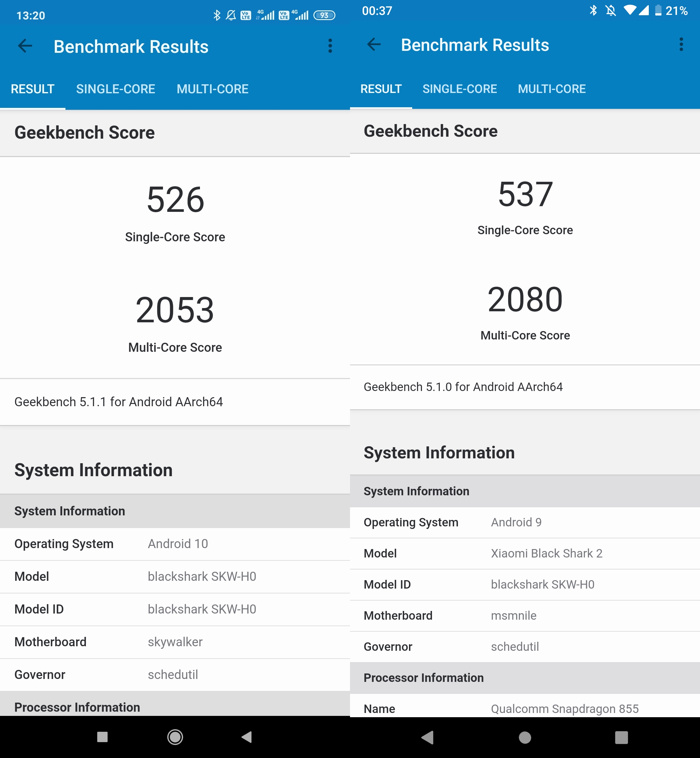
Task: Tap the 2080 multi-core score
Action: coord(525,300)
